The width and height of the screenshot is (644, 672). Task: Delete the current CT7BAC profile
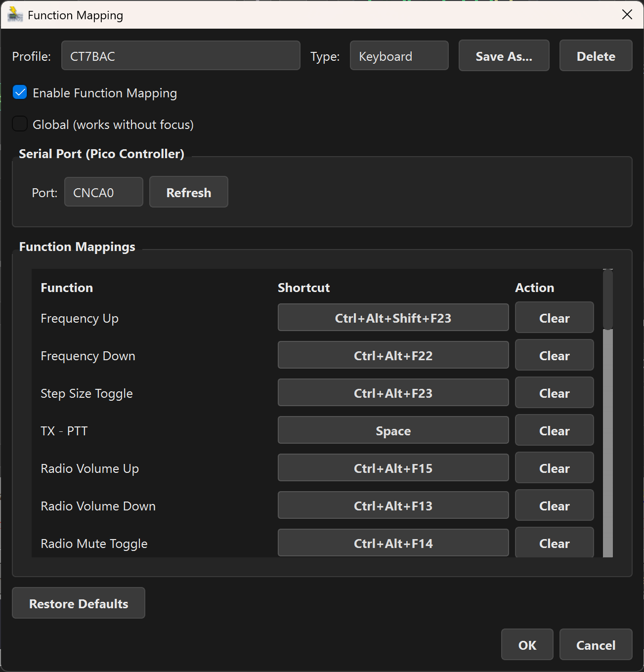click(x=596, y=55)
